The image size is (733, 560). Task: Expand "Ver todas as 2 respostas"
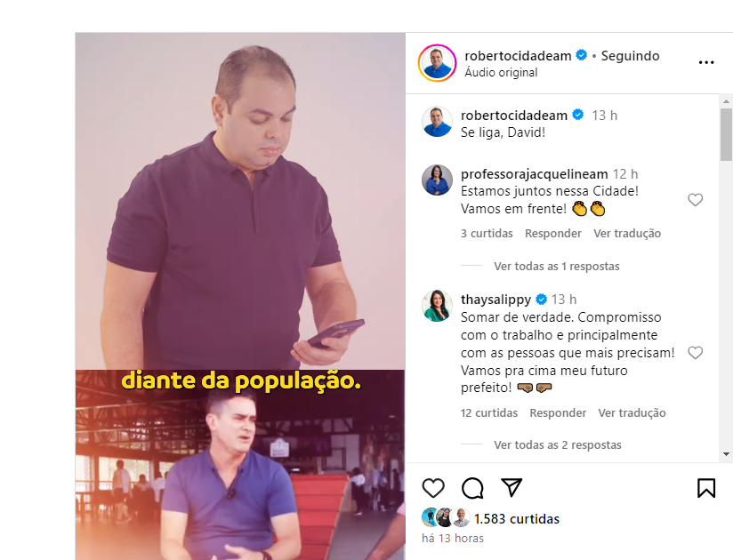(557, 445)
